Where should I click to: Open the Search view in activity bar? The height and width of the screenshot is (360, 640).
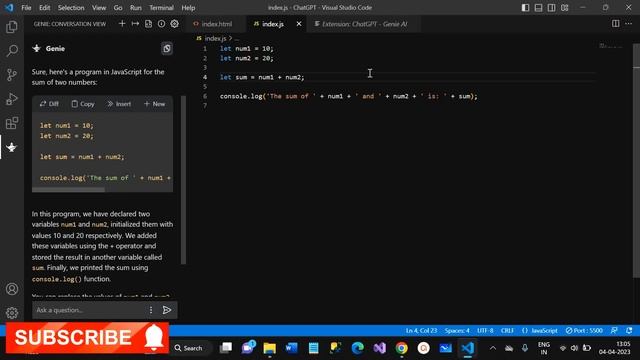click(x=12, y=51)
